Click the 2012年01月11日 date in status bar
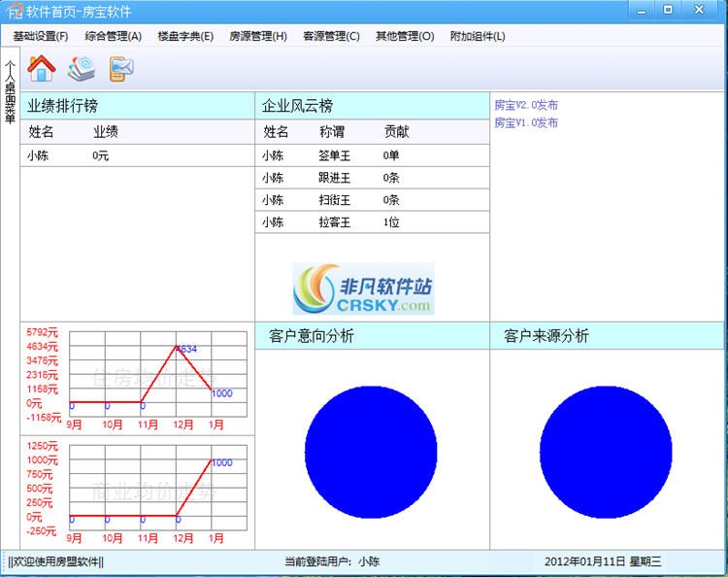The height and width of the screenshot is (577, 728). (x=585, y=561)
